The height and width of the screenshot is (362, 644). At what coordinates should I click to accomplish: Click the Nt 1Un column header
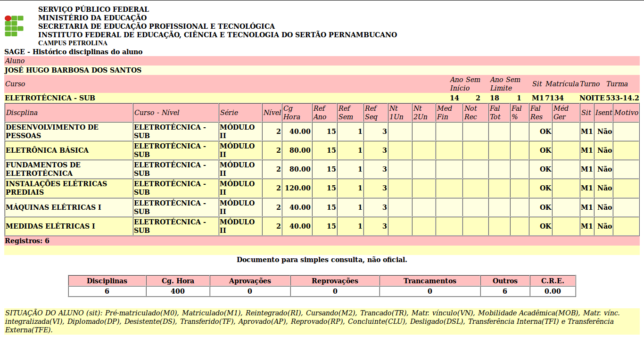pos(400,113)
